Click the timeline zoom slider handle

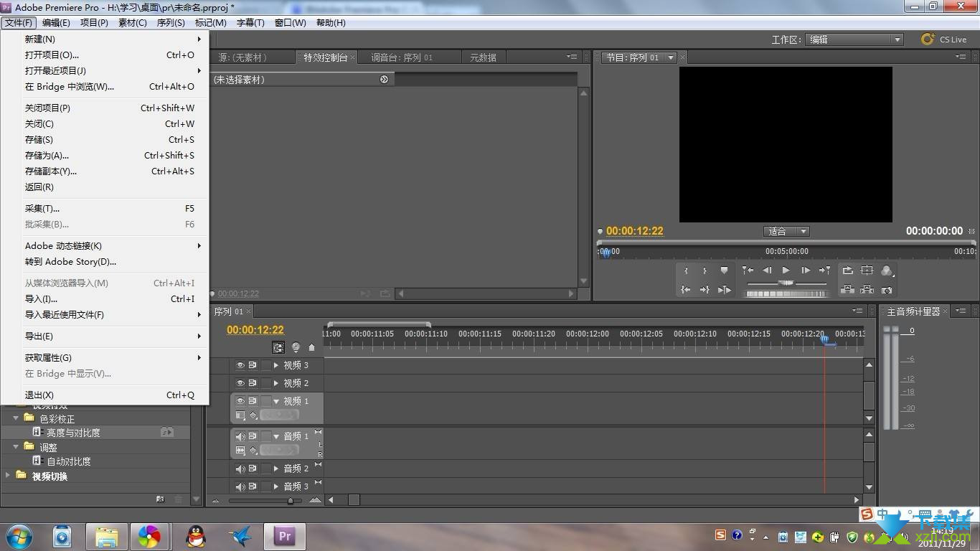click(290, 501)
